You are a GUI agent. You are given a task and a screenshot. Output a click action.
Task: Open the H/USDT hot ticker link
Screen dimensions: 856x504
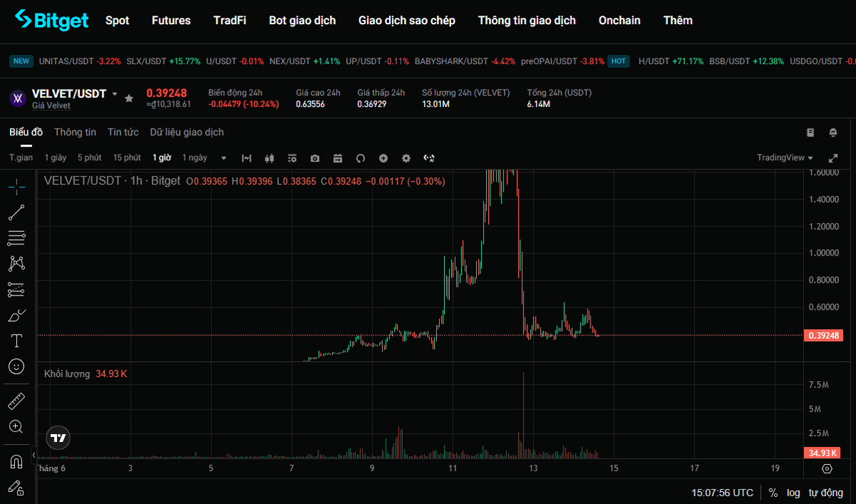pyautogui.click(x=671, y=61)
